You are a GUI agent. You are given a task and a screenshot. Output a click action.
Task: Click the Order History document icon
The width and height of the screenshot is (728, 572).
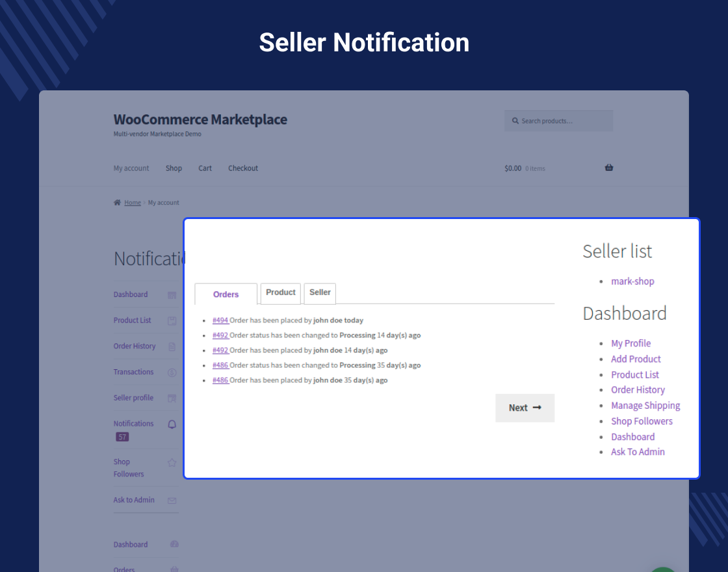pyautogui.click(x=172, y=346)
